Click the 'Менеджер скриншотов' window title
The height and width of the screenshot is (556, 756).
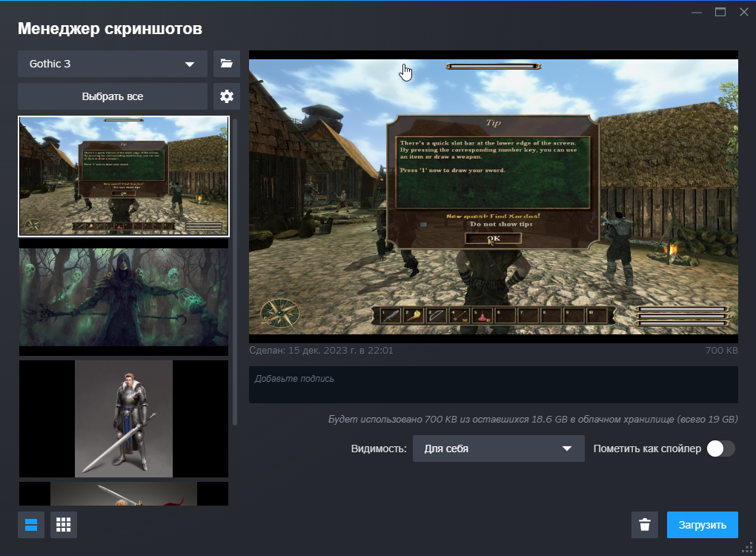click(x=110, y=28)
